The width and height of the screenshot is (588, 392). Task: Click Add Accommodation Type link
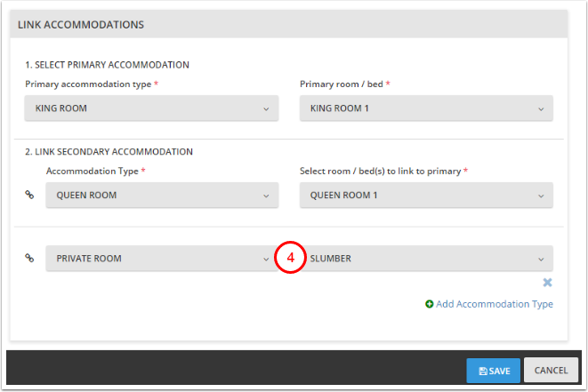(x=495, y=304)
